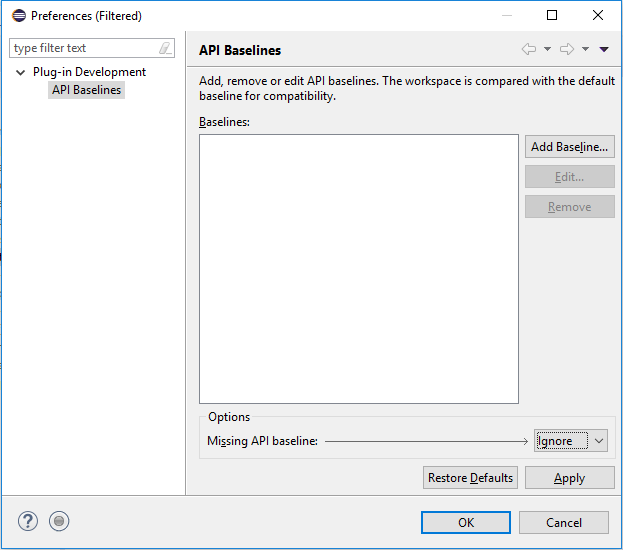The image size is (623, 550).
Task: Open the Help question mark icon
Action: [28, 521]
